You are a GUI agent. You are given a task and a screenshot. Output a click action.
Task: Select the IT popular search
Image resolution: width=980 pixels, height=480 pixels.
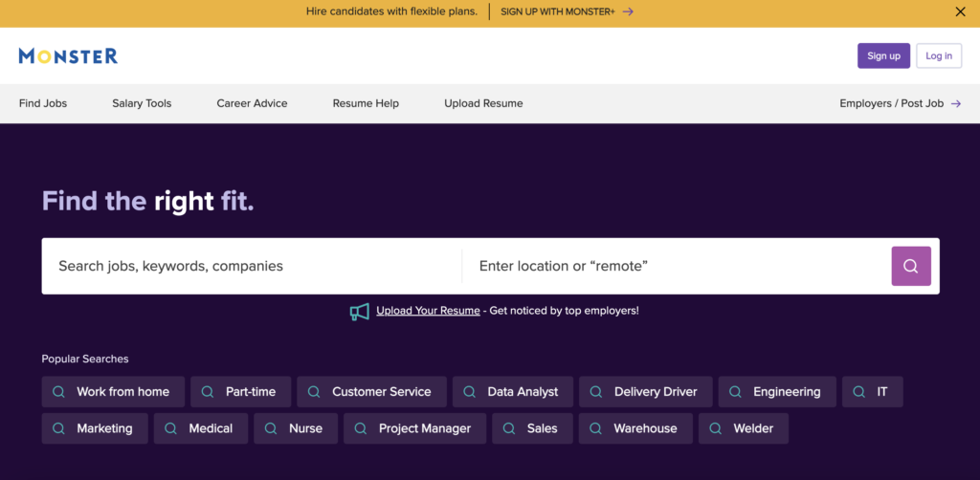coord(873,392)
